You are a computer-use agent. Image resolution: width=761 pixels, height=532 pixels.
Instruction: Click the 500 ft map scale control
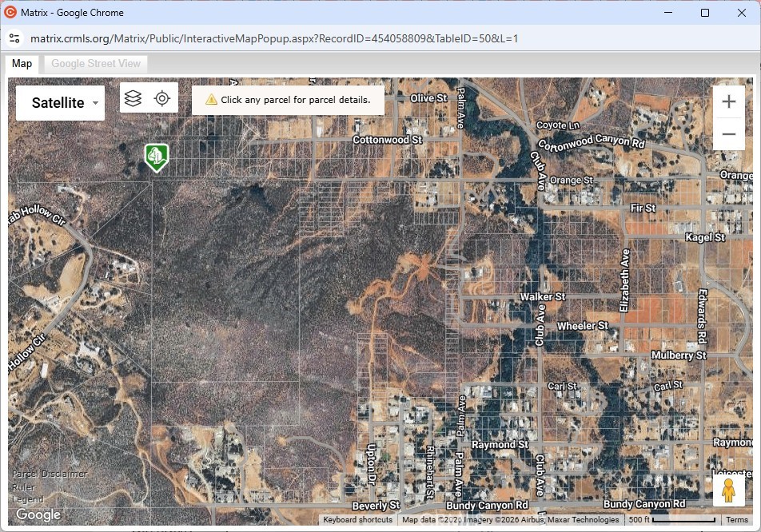(x=671, y=519)
